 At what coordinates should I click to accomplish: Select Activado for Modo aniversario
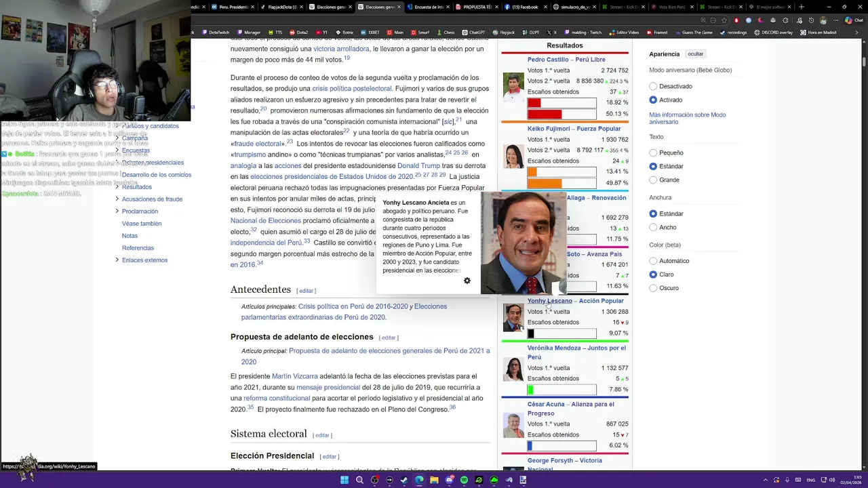pos(653,100)
